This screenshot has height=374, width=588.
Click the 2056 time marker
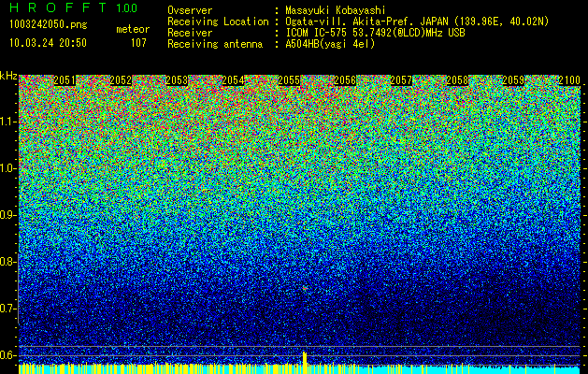(x=345, y=80)
